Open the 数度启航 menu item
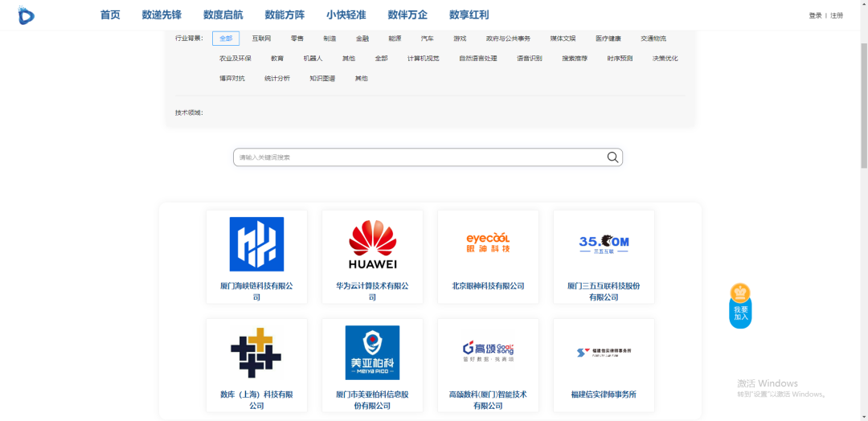The width and height of the screenshot is (868, 421). (223, 15)
